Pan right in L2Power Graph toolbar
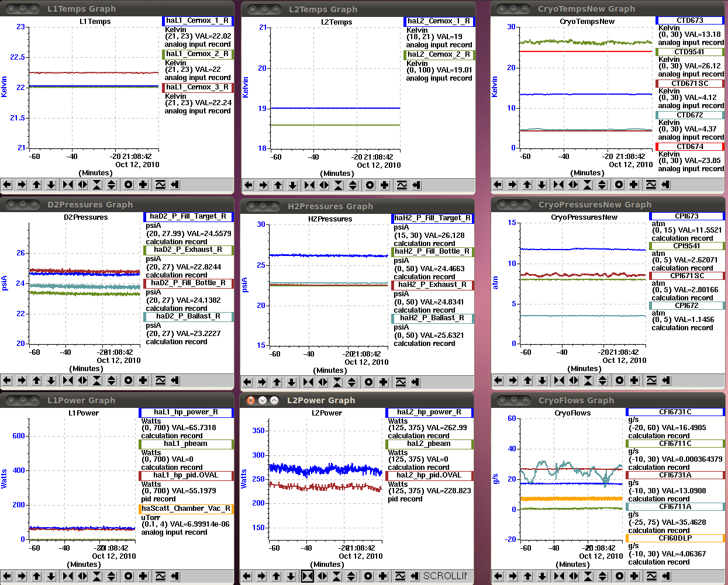Screen dimensions: 728x585 [261, 576]
